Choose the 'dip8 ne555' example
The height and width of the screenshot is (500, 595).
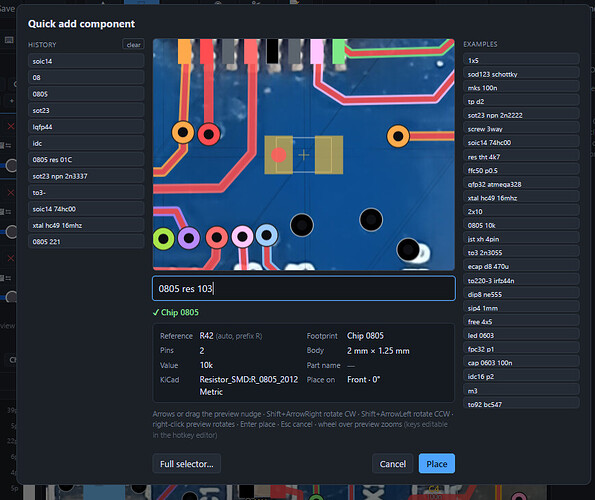521,294
